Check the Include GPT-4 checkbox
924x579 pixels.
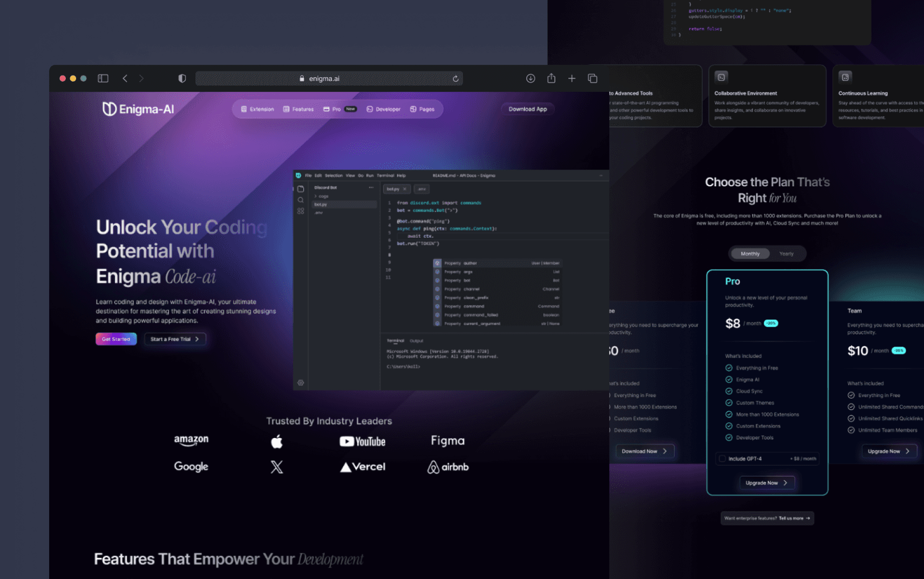tap(722, 459)
